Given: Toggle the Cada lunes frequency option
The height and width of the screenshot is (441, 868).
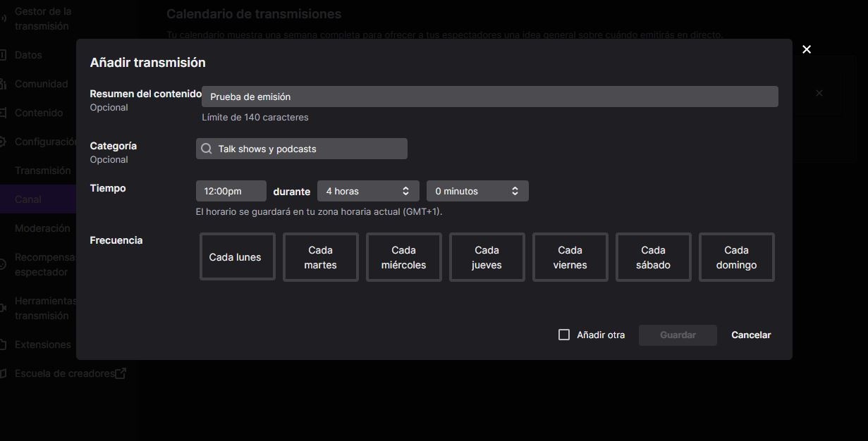Looking at the screenshot, I should (237, 257).
